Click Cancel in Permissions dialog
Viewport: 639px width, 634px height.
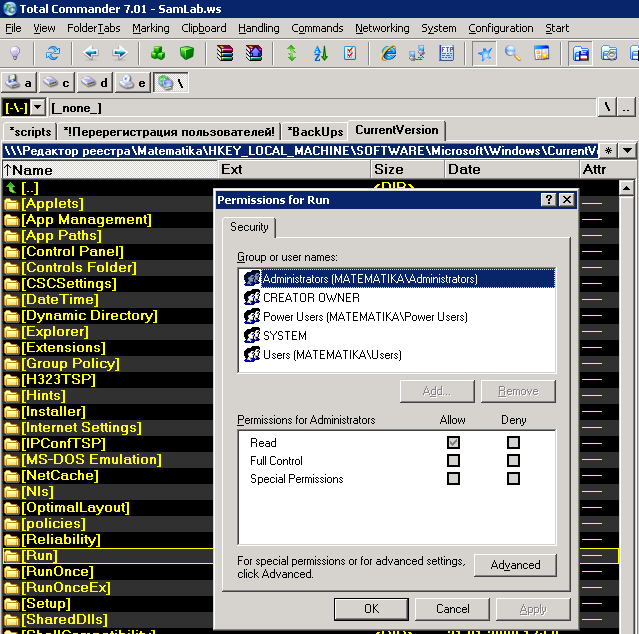coord(452,609)
